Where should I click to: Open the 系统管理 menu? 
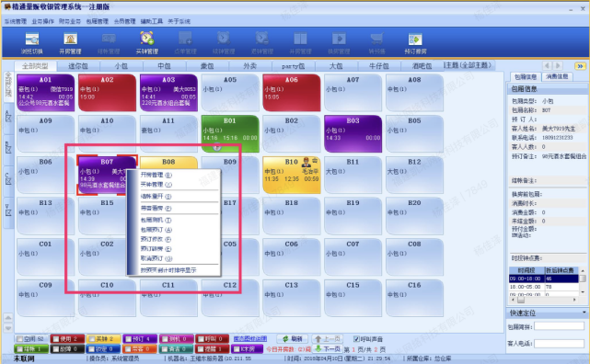point(16,21)
